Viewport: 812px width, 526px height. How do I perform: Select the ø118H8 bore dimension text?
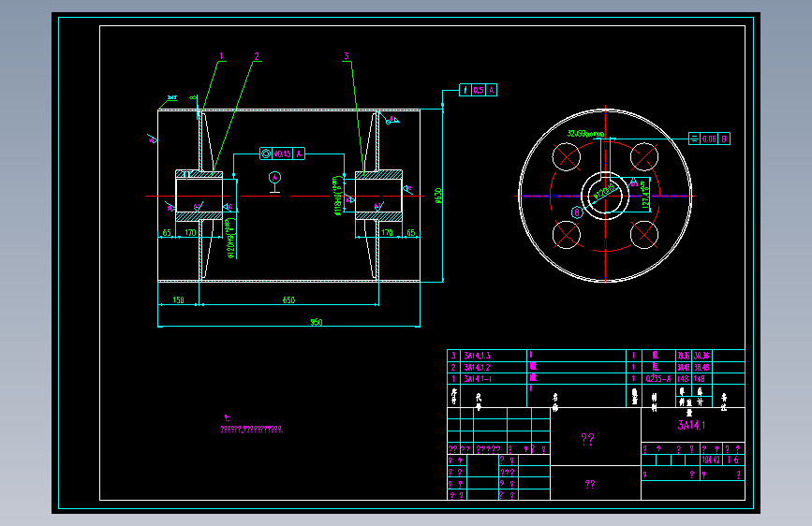pos(337,196)
